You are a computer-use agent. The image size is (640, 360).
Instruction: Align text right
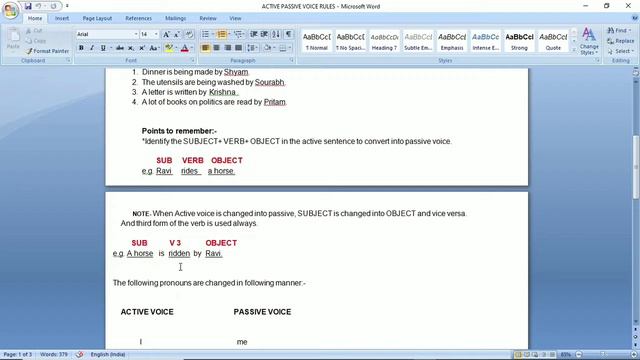[227, 48]
